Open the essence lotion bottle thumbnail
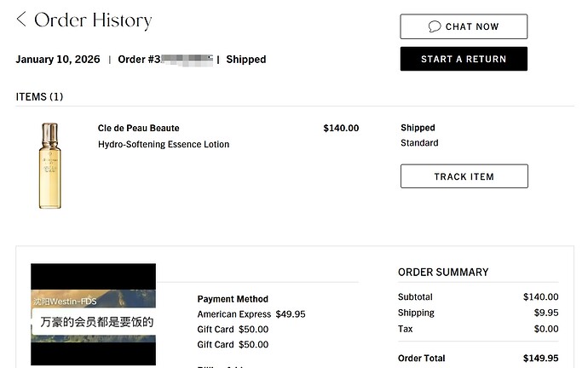Viewport: 588px width, 368px height. point(50,165)
